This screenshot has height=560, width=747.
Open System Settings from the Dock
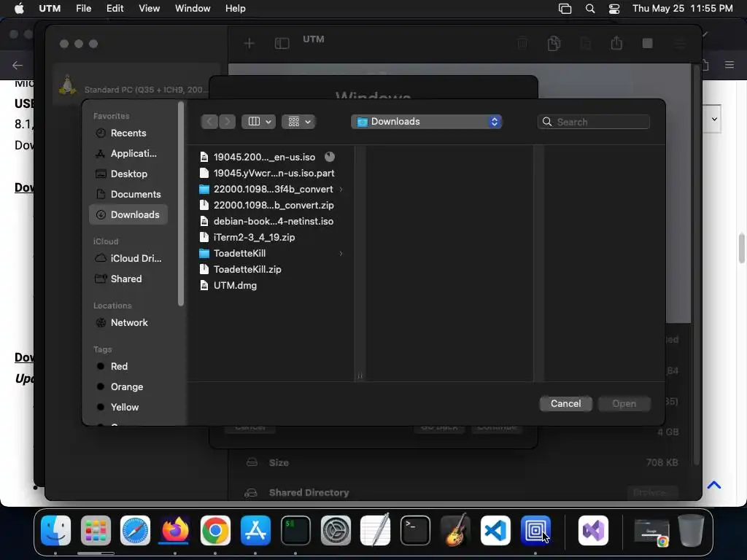[x=336, y=531]
